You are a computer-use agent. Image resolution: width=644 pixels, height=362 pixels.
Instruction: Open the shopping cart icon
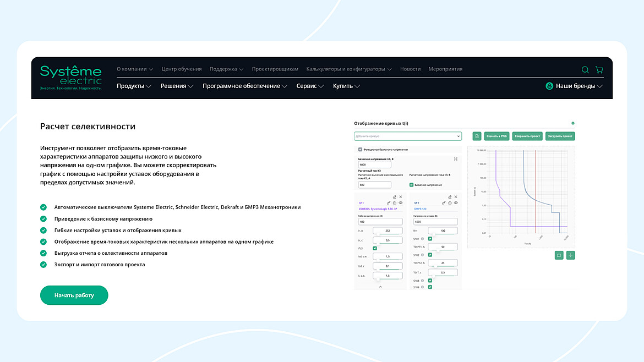[x=599, y=70]
